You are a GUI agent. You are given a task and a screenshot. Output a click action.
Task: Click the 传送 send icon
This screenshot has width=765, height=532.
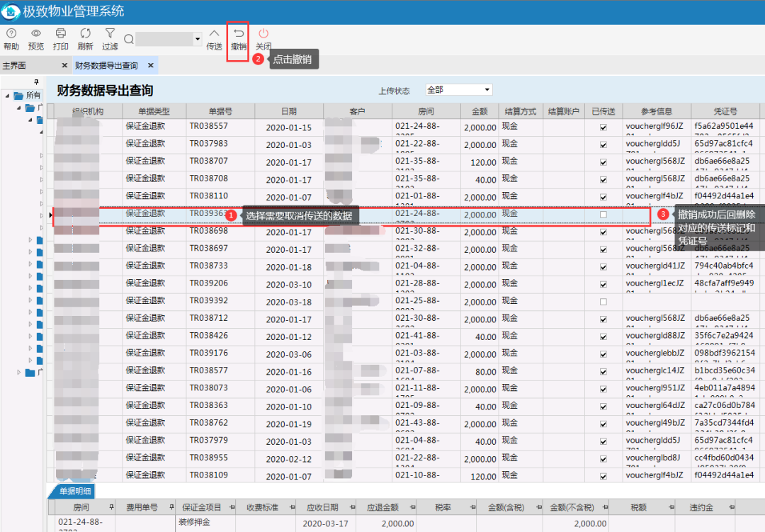click(214, 34)
